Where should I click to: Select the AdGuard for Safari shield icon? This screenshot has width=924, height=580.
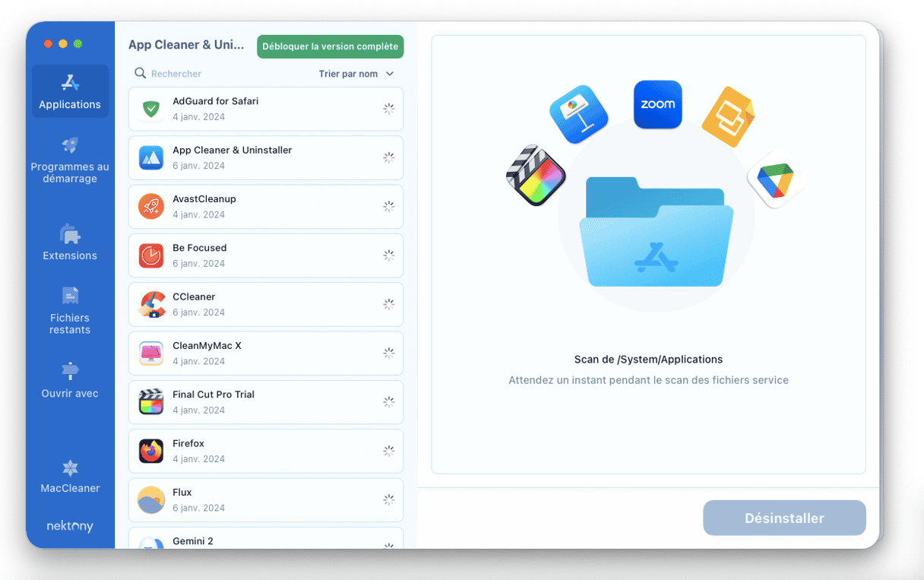[151, 109]
